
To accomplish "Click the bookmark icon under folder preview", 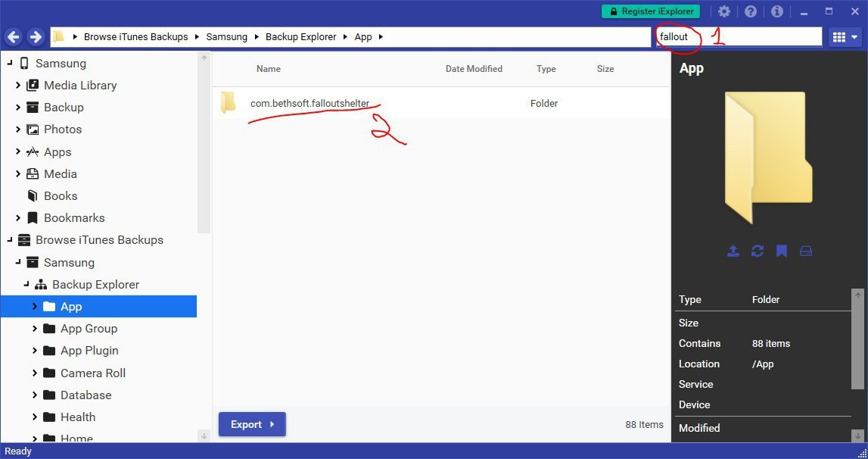I will (x=782, y=251).
